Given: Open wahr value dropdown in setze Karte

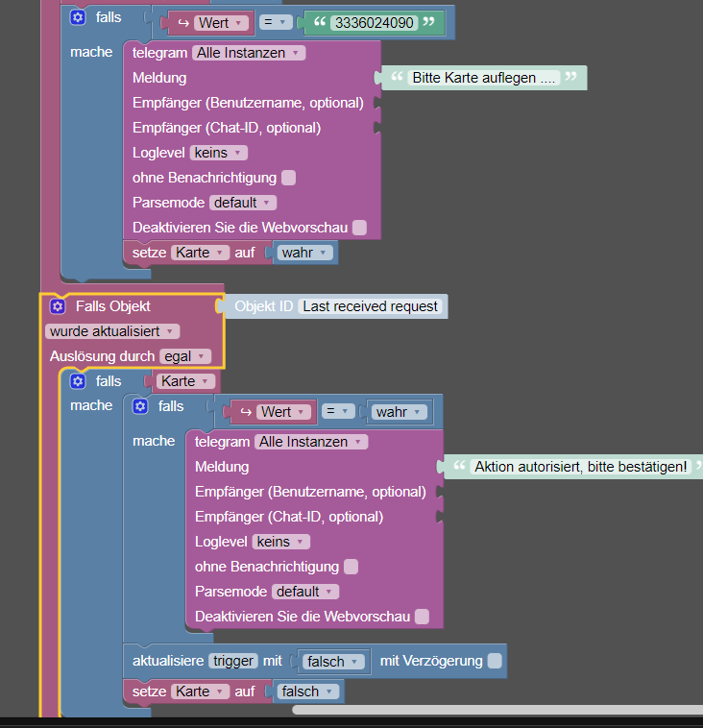Looking at the screenshot, I should 305,253.
